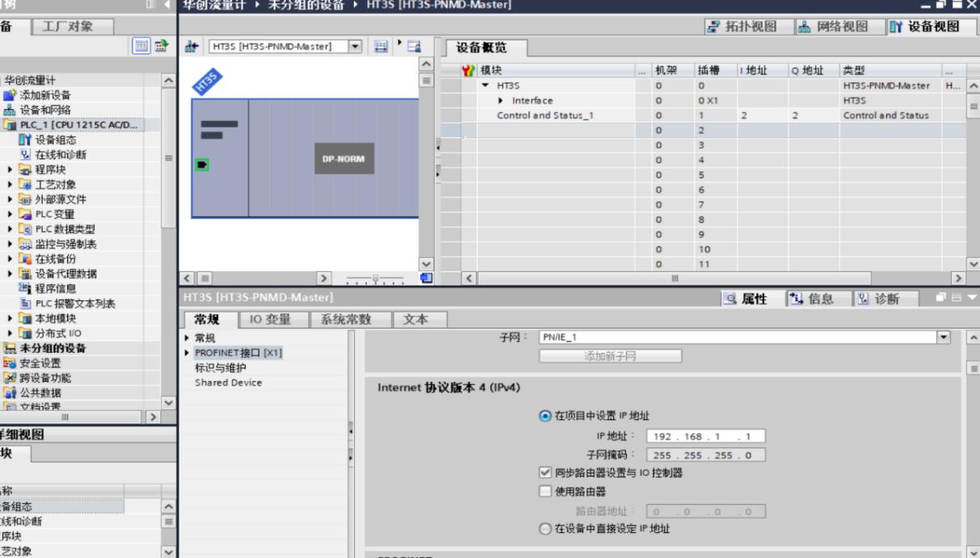Click the device view zoom slider
Viewport: 980px width, 558px height.
point(373,279)
